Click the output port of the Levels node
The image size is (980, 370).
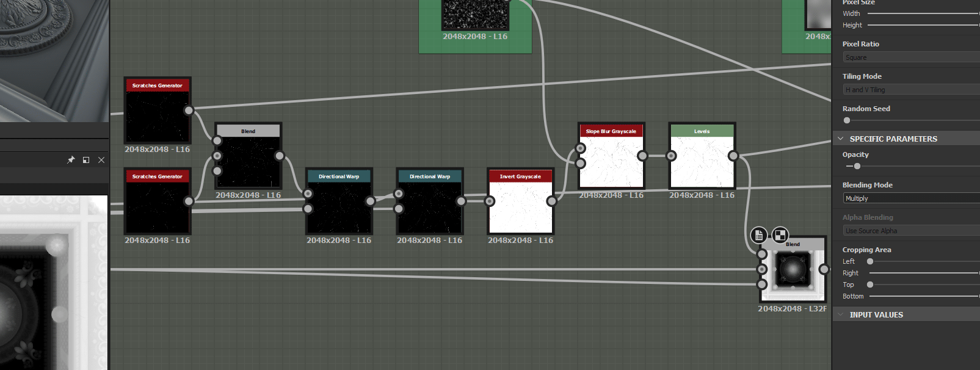click(x=733, y=156)
